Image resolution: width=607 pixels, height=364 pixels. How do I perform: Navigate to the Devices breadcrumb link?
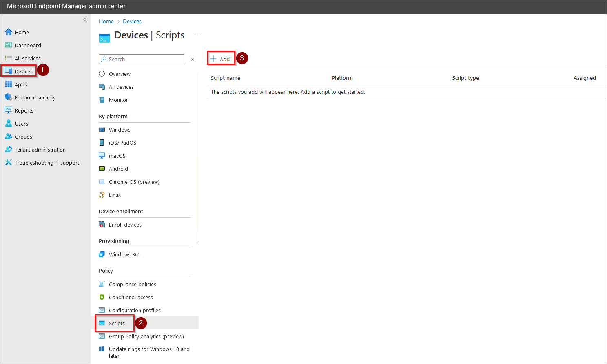[132, 21]
